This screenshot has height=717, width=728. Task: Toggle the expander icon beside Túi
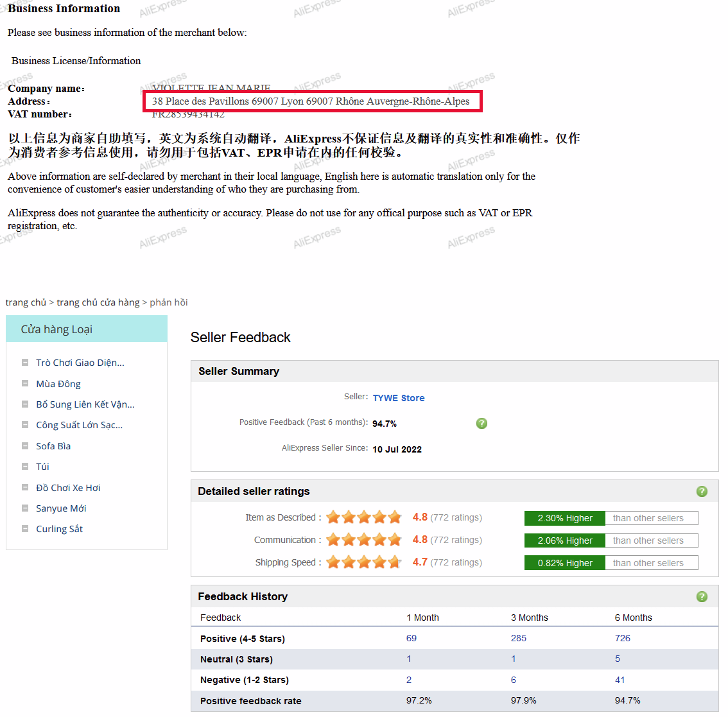[x=25, y=466]
